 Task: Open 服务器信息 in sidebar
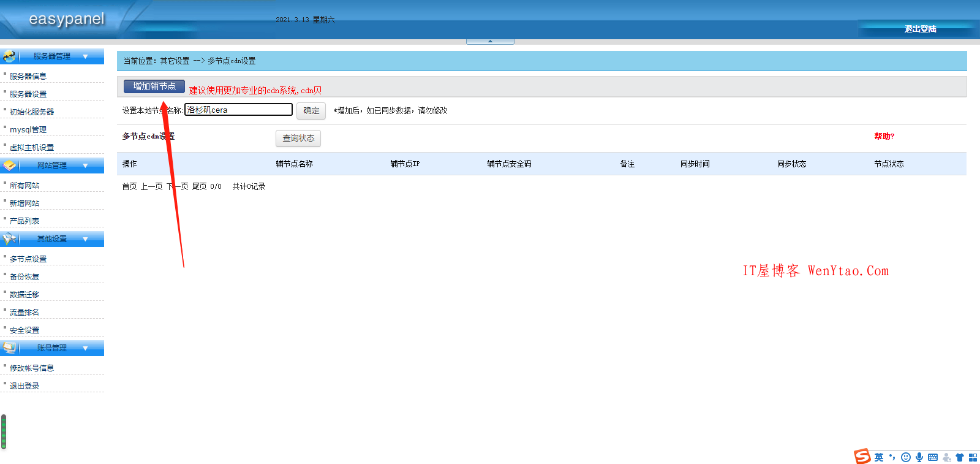(28, 77)
